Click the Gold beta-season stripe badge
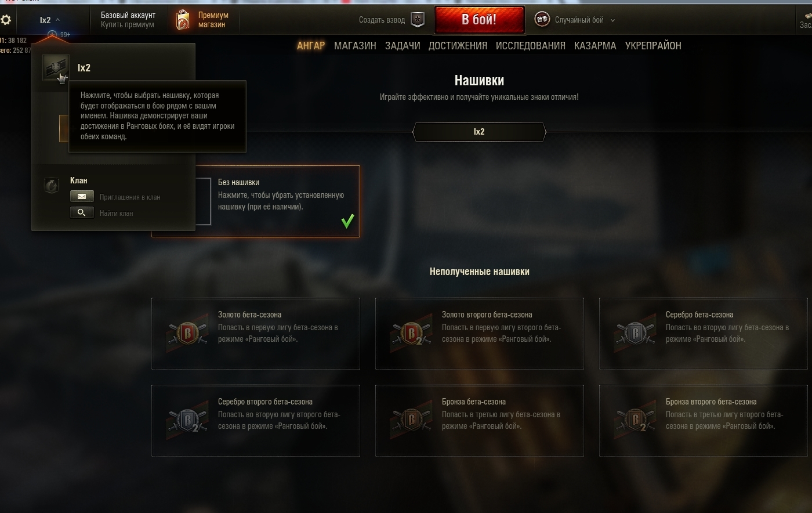Viewport: 812px width, 513px height. (x=187, y=333)
